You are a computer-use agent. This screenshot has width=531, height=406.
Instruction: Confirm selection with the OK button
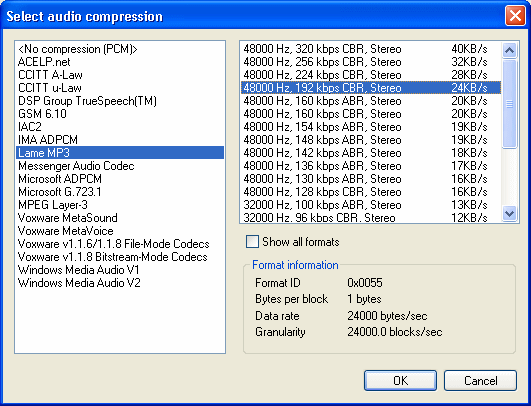tap(400, 380)
